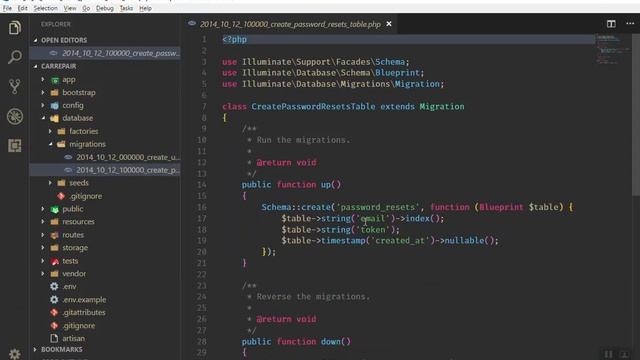Open the Debug view in activity bar
This screenshot has height=360, width=640.
(15, 116)
